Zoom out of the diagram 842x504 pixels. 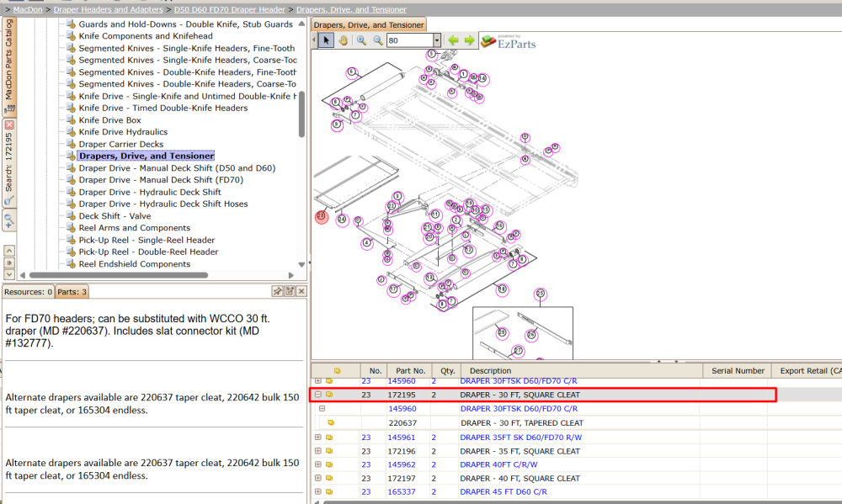[x=377, y=40]
